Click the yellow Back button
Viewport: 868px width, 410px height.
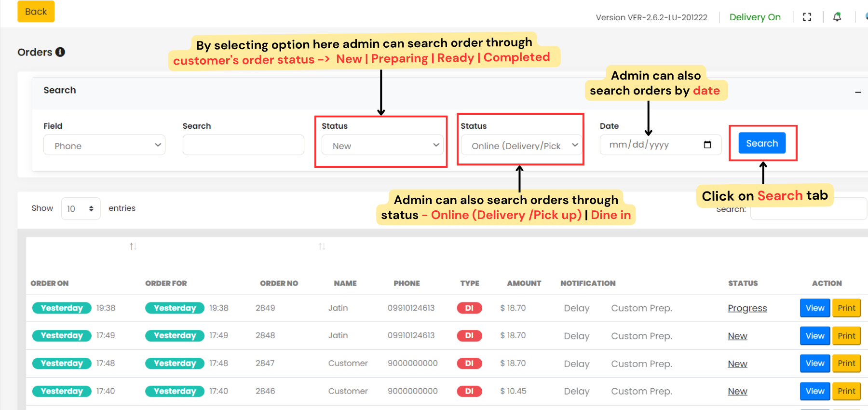36,12
